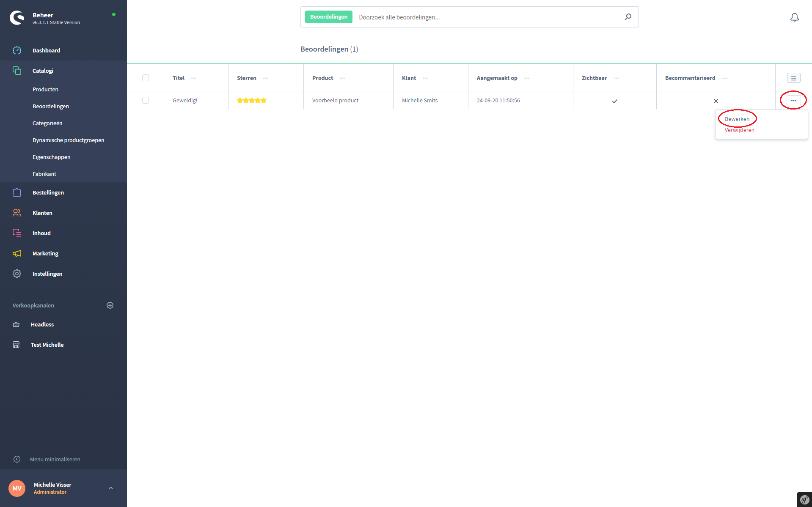Click the Catalogi sidebar icon
This screenshot has width=812, height=507.
17,71
